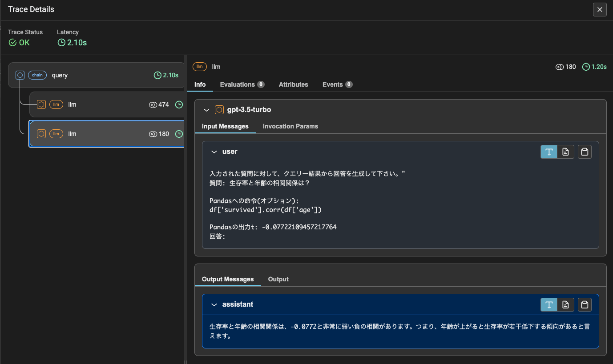Viewport: 613px width, 364px height.
Task: Close the Trace Details panel
Action: click(600, 9)
